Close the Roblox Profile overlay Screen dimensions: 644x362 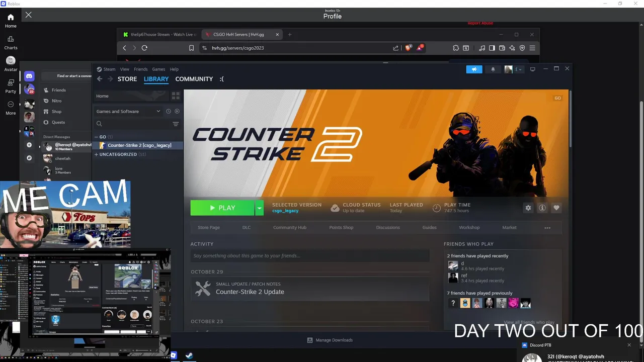point(29,15)
